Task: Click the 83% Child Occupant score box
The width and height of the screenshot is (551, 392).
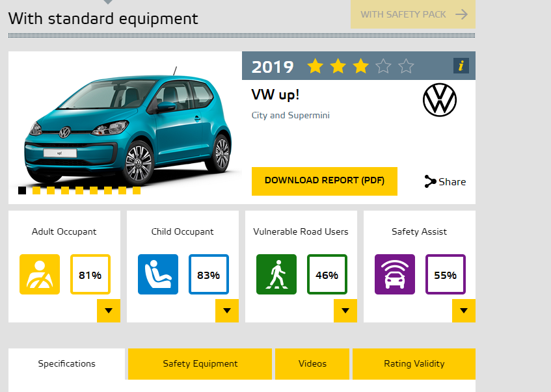Action: [x=209, y=274]
